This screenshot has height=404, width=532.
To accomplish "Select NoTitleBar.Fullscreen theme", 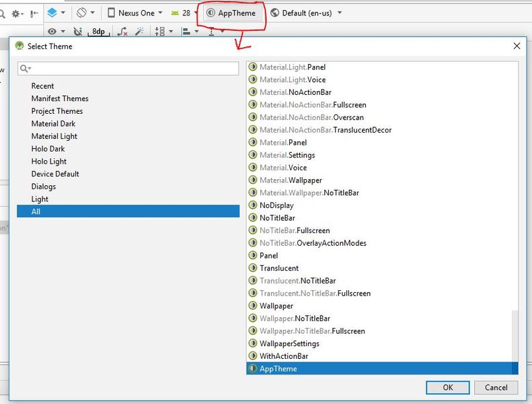I will pos(295,230).
